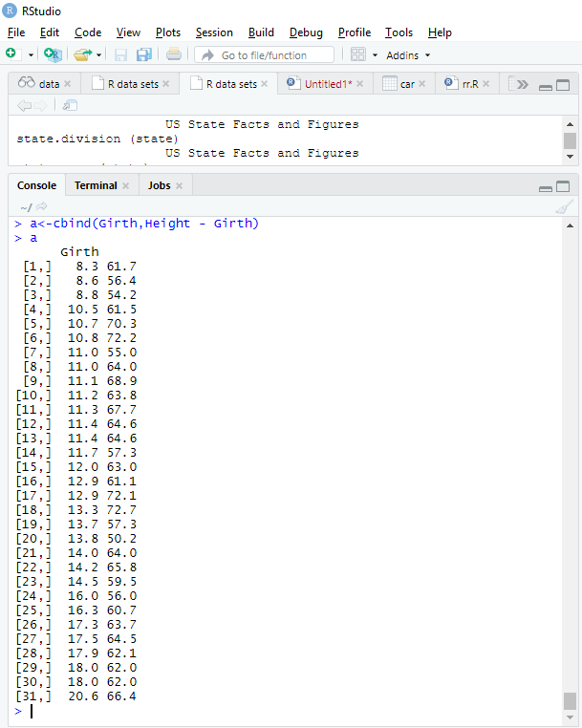Viewport: 582px width, 728px height.
Task: Open the View menu
Action: pos(128,32)
